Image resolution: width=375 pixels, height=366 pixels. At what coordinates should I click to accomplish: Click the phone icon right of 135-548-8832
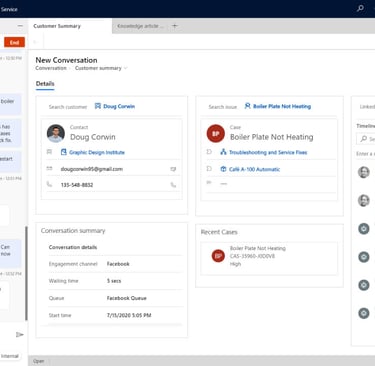(173, 185)
